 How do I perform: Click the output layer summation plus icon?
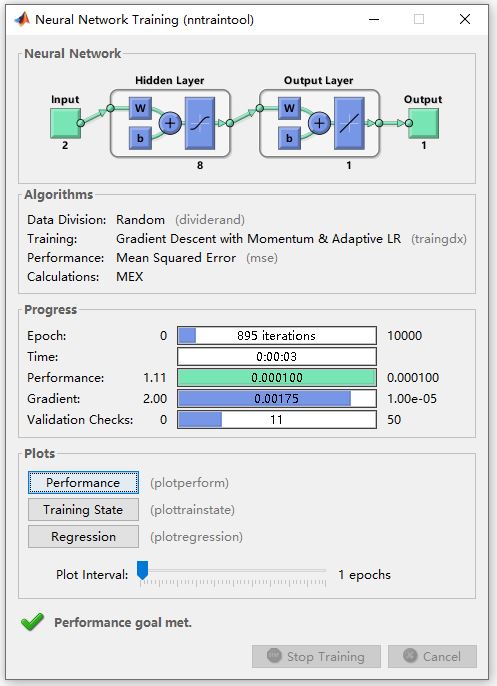coord(319,123)
